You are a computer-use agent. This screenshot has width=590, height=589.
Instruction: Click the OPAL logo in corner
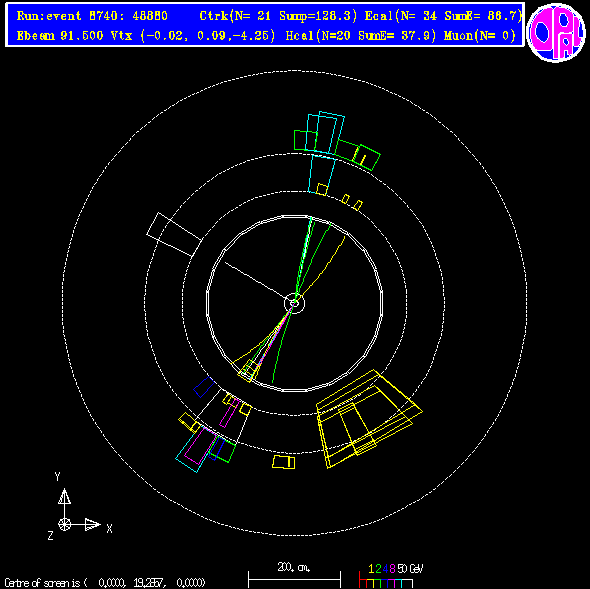(556, 32)
